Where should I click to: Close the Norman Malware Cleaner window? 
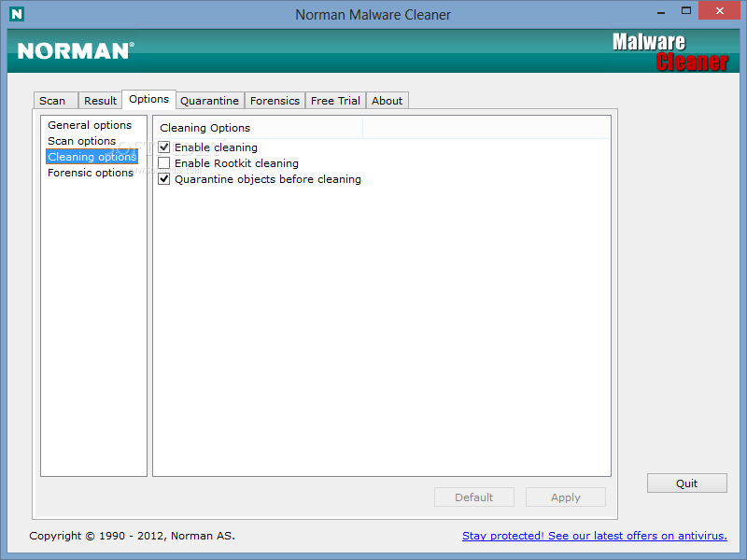[719, 10]
